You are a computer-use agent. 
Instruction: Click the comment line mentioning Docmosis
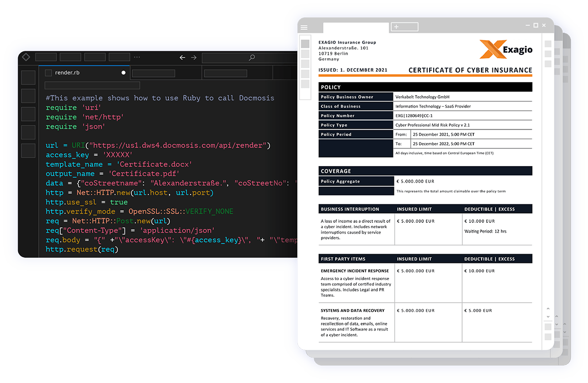click(160, 98)
